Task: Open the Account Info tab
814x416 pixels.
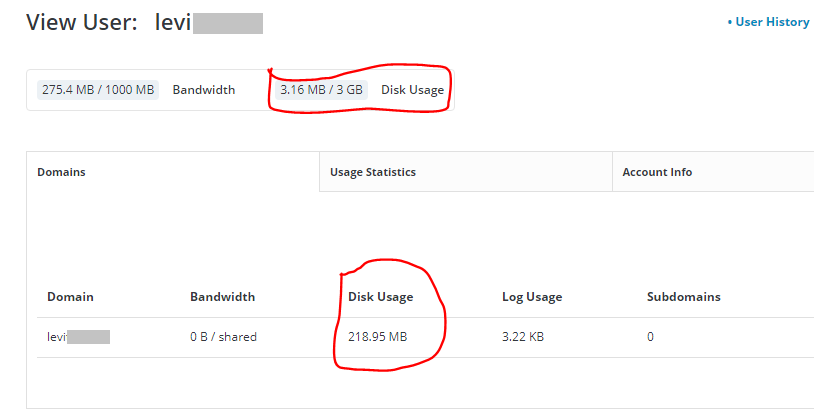Action: (x=657, y=172)
